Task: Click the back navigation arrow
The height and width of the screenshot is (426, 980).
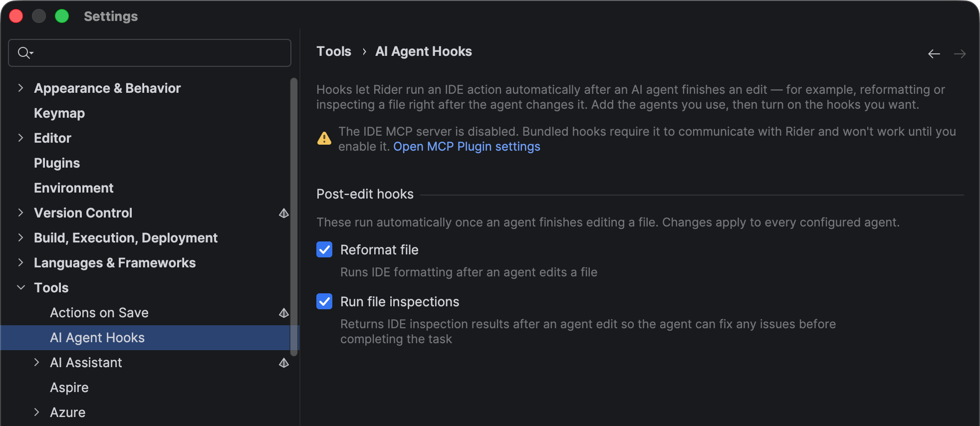Action: 934,54
